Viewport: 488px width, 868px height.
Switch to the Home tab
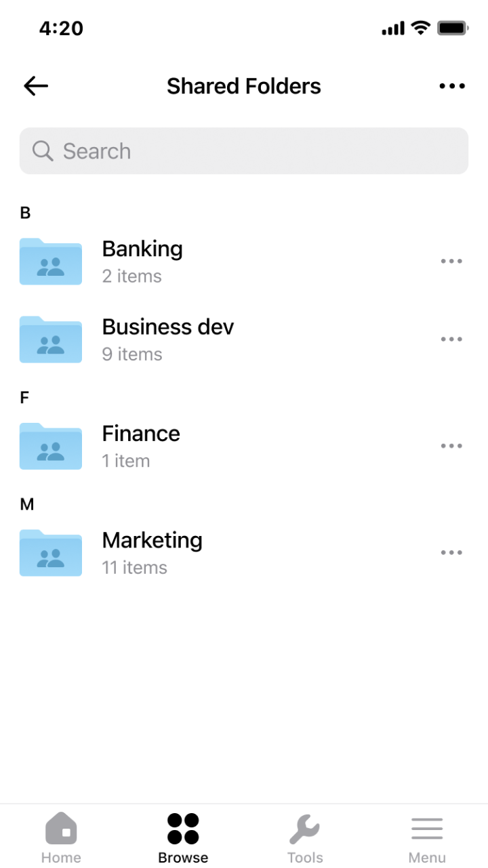[x=61, y=838]
